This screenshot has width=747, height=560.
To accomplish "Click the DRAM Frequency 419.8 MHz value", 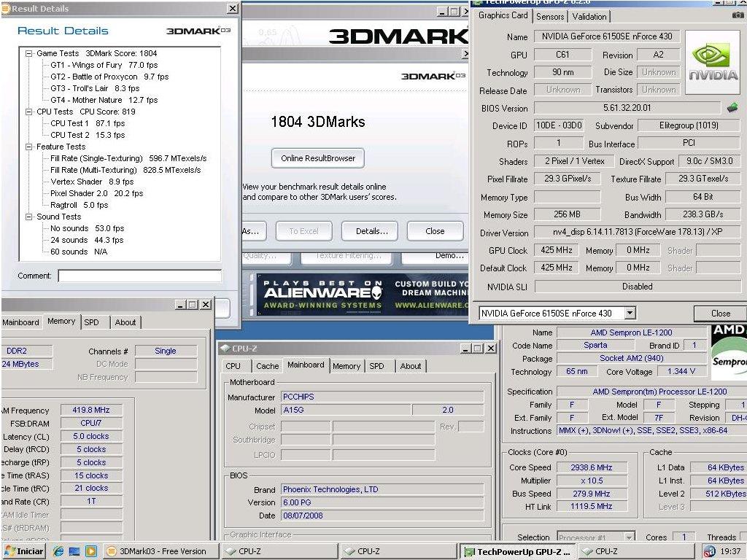I will [91, 410].
